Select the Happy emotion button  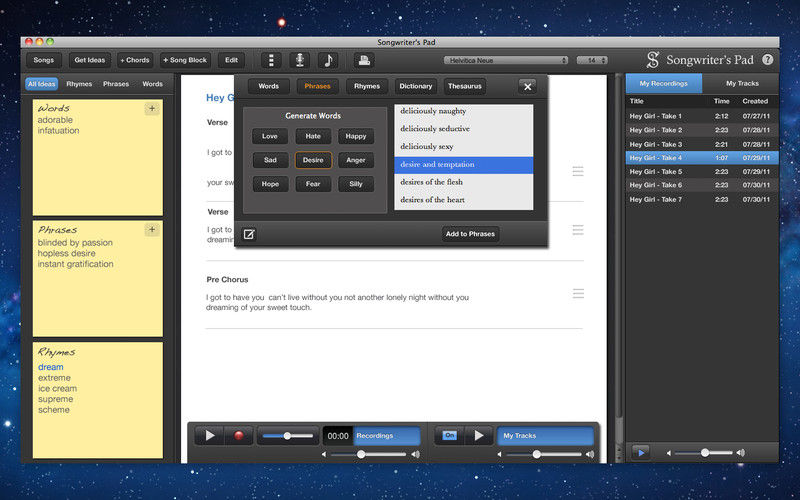tap(356, 136)
